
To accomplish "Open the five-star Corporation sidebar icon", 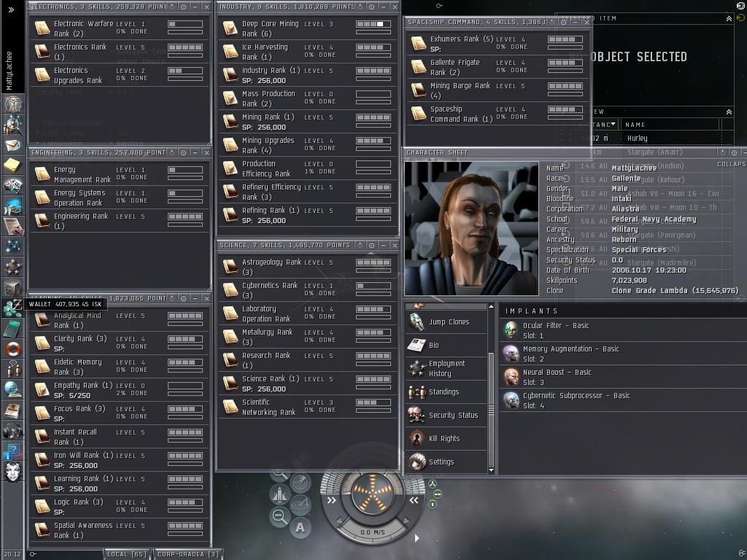I will point(12,267).
